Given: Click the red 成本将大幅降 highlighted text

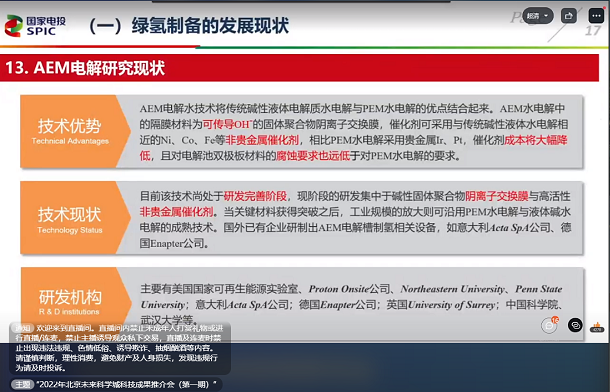Looking at the screenshot, I should (536, 140).
